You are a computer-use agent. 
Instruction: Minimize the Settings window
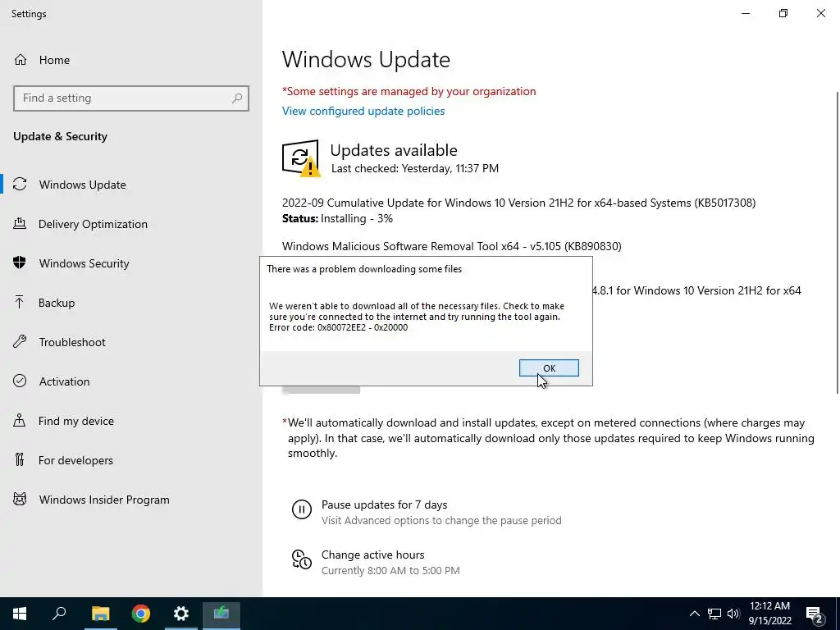tap(745, 13)
